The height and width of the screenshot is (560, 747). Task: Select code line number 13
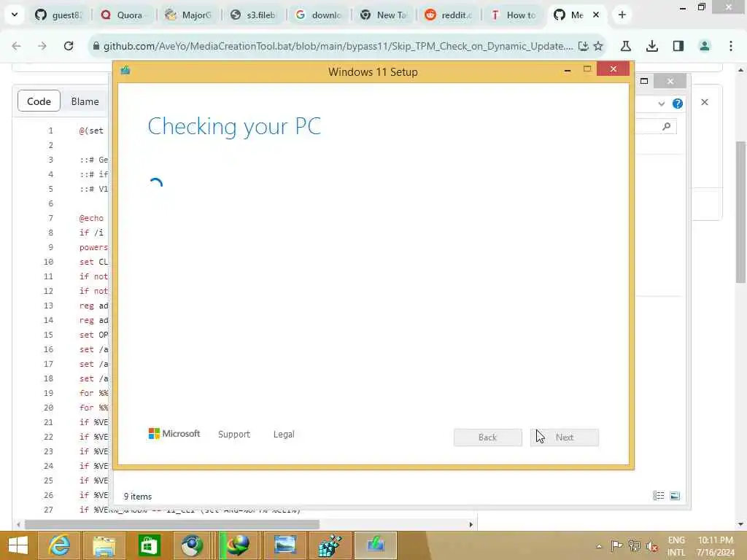click(x=49, y=306)
